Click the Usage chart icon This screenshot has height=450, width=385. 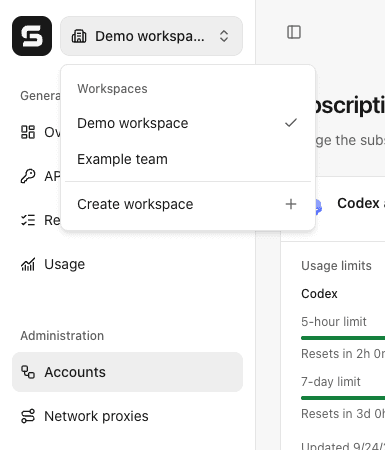28,264
